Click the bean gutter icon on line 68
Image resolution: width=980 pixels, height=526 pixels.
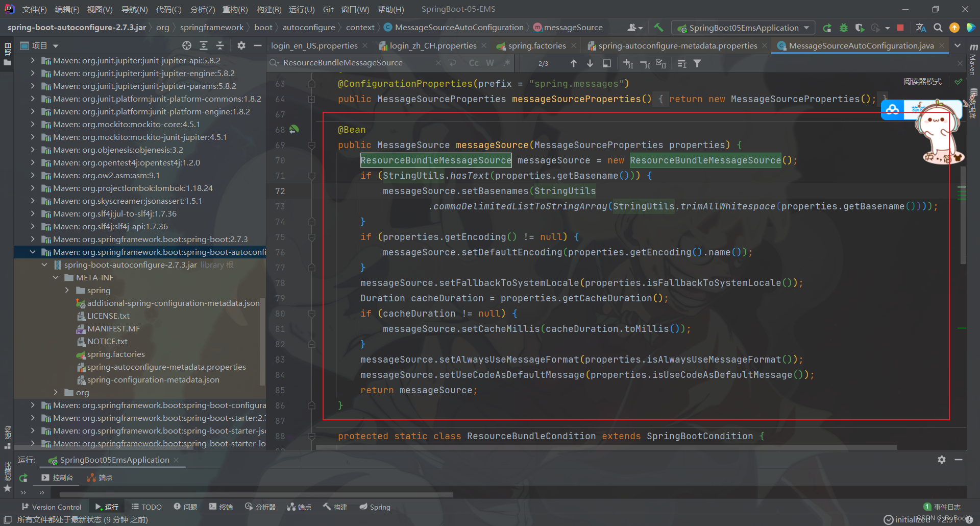(x=294, y=129)
